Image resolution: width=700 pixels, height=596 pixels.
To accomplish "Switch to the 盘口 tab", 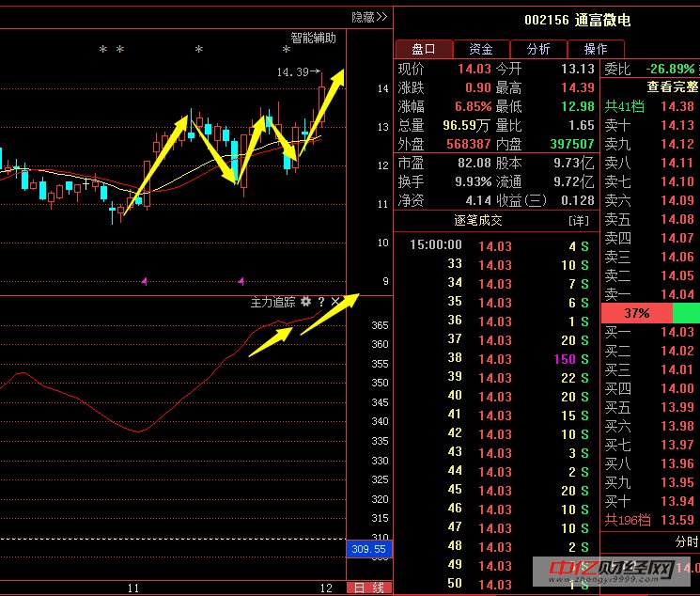I will tap(423, 49).
